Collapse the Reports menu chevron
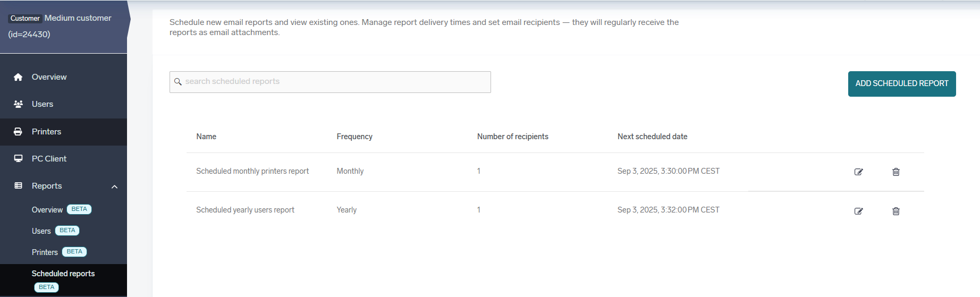This screenshot has height=297, width=980. point(114,186)
